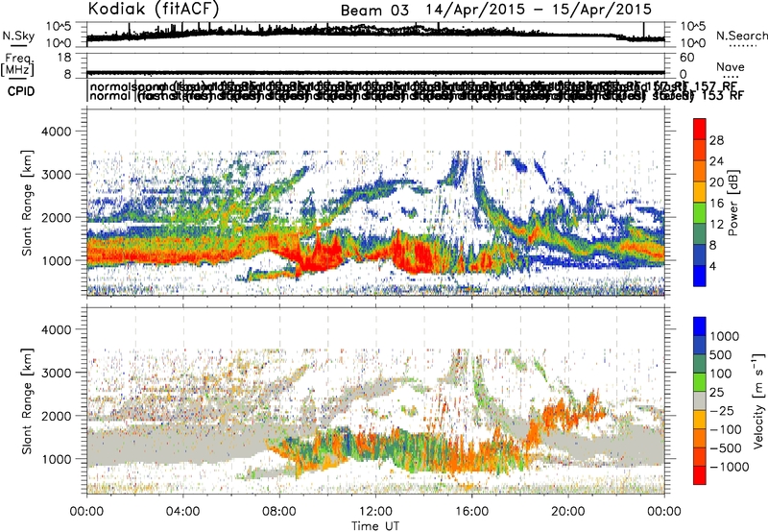Click the '28' label on Power colorbar

(x=716, y=140)
